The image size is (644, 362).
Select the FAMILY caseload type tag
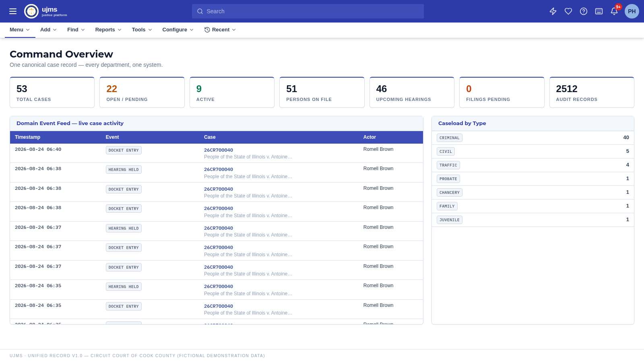pos(447,206)
